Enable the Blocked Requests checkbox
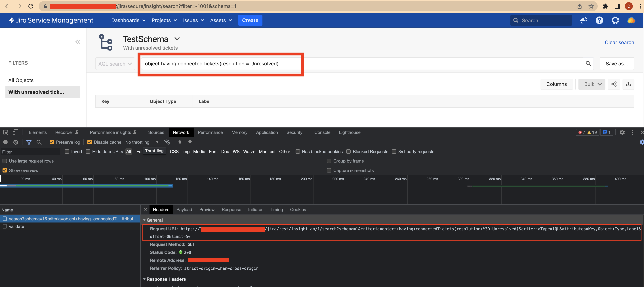This screenshot has height=287, width=644. point(348,152)
